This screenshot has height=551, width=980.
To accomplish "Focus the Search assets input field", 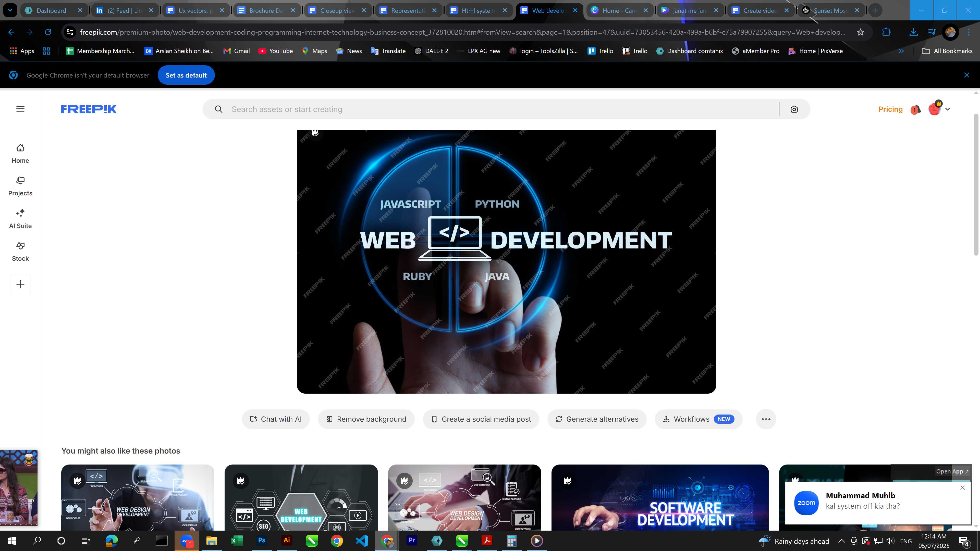I will tap(502, 109).
